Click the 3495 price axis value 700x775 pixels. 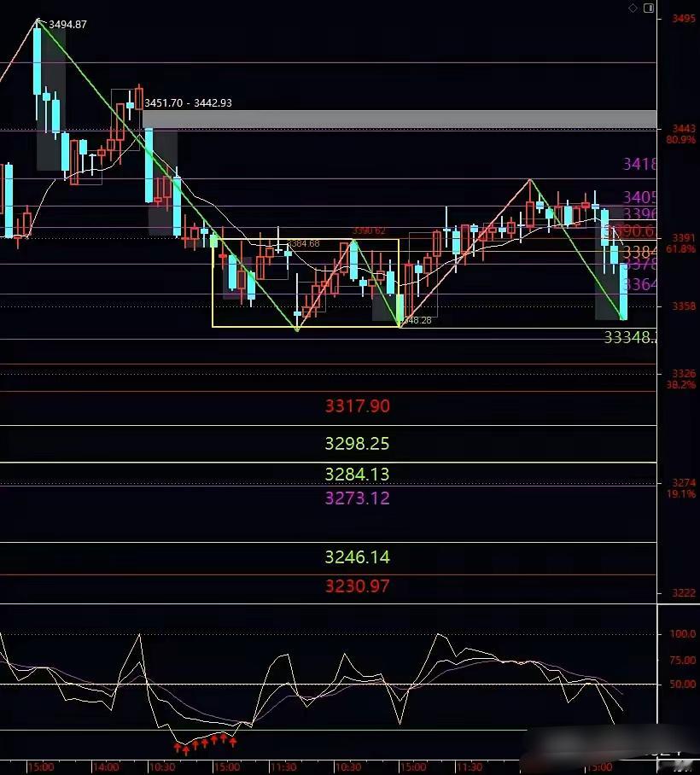click(684, 18)
